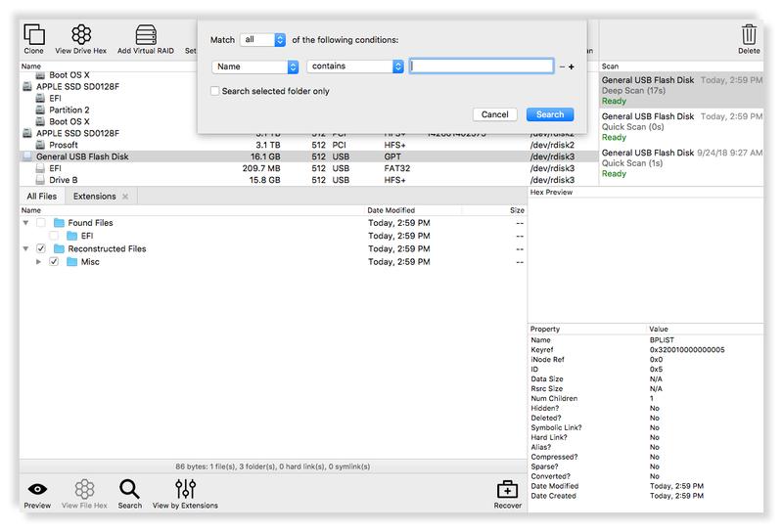
Task: Open View by Extensions icon
Action: click(185, 489)
